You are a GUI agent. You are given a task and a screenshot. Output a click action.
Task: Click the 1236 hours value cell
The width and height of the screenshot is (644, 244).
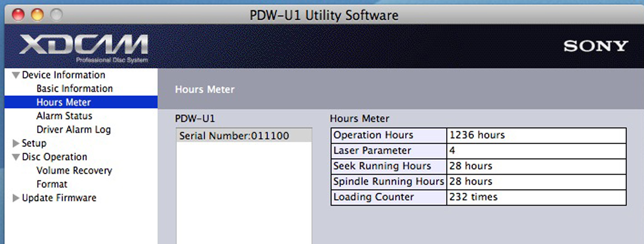pos(536,135)
